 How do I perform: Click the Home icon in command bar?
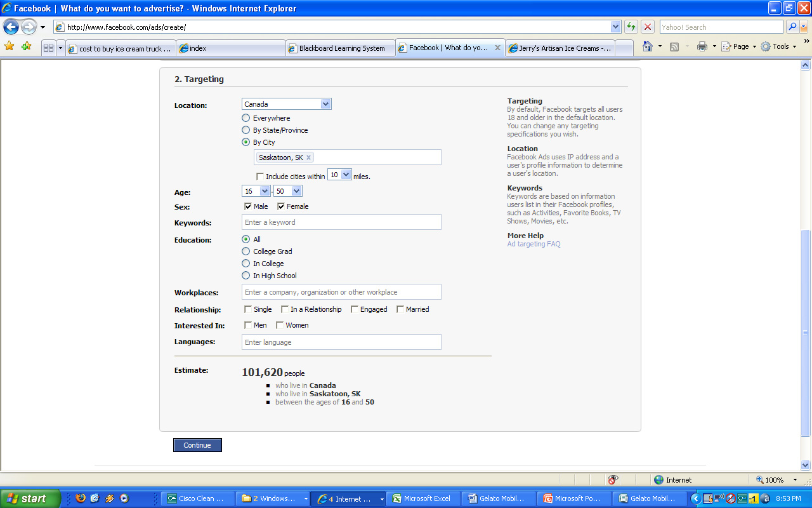pos(648,46)
